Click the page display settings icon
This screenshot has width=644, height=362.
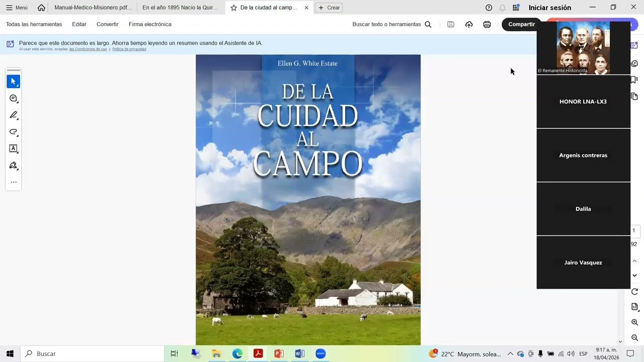pyautogui.click(x=634, y=307)
